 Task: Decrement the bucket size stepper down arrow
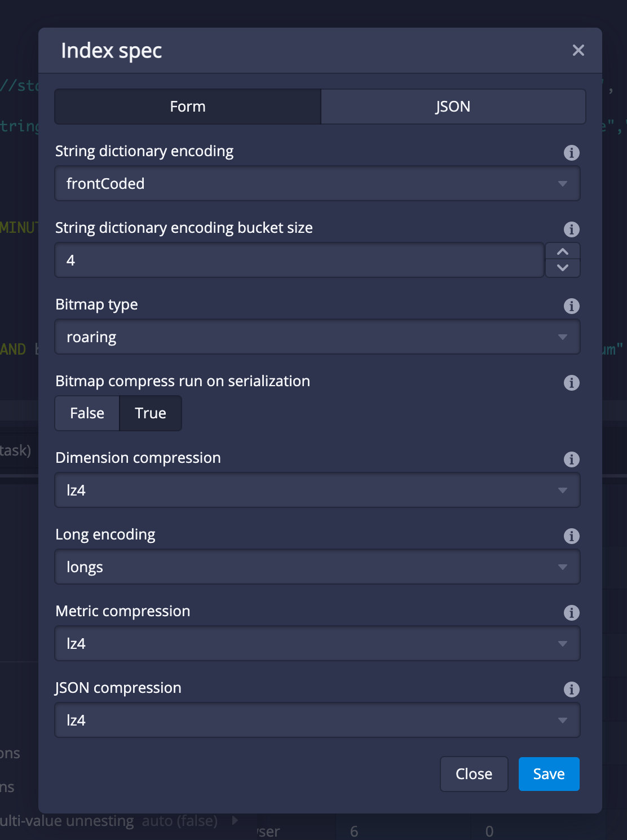562,268
